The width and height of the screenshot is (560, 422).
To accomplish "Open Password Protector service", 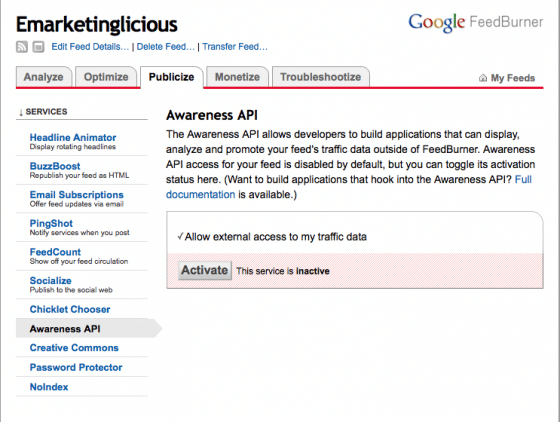I will click(x=76, y=367).
